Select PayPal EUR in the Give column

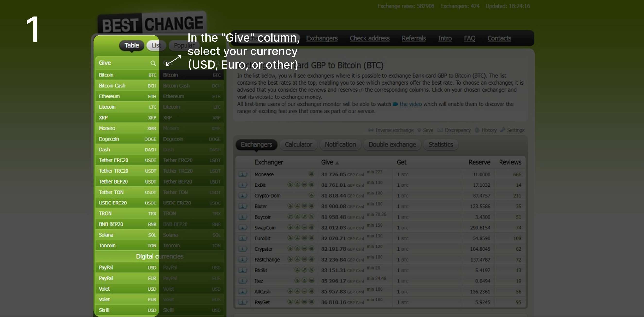click(127, 279)
